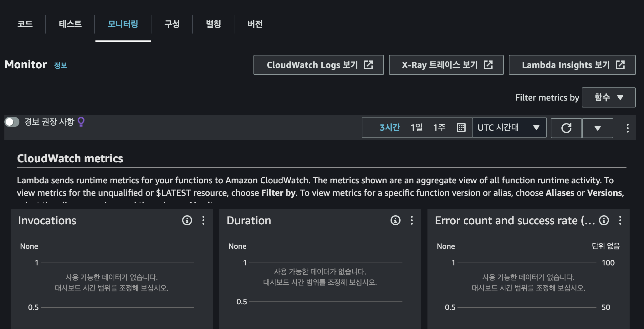Click the Monitor heading text

[26, 65]
